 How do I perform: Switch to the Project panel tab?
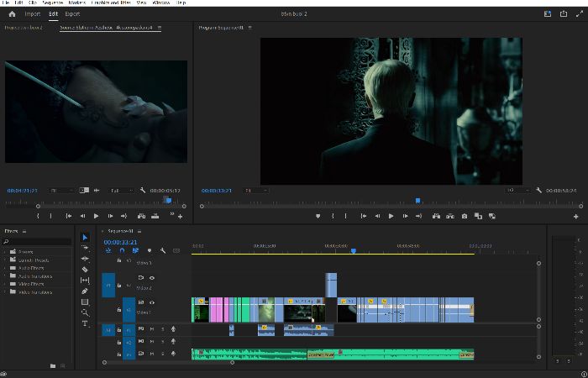(24, 28)
